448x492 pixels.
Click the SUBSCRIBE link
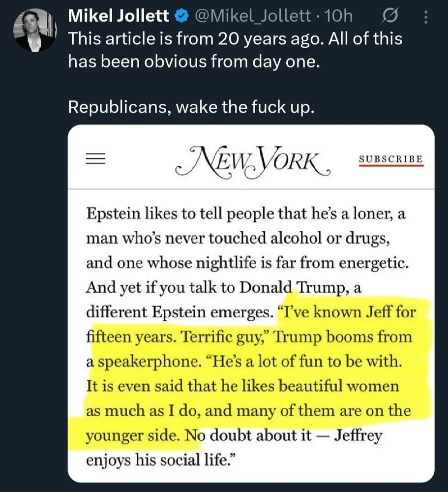pyautogui.click(x=391, y=159)
